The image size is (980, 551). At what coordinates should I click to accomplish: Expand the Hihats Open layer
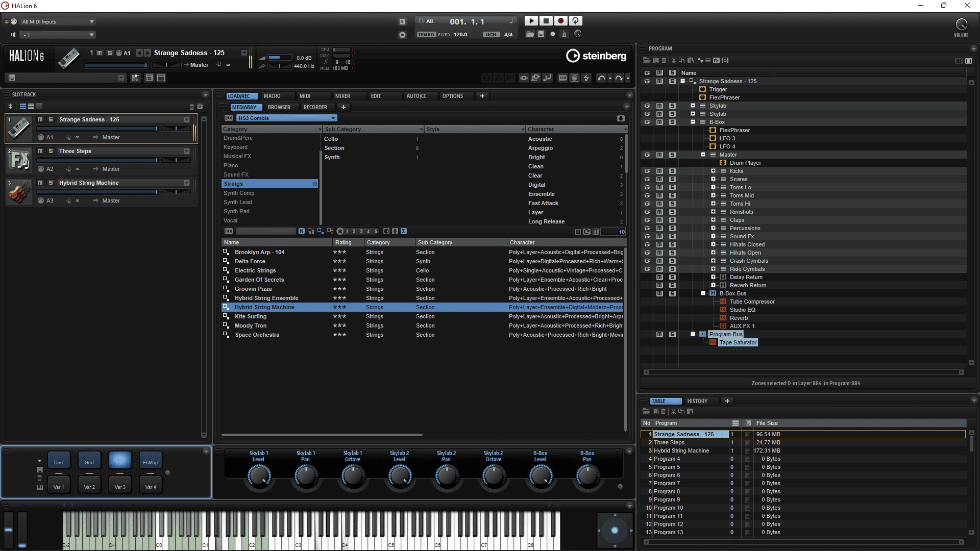coord(713,253)
